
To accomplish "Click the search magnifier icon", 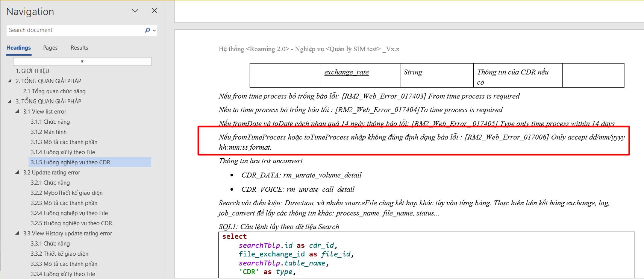I will tap(147, 30).
